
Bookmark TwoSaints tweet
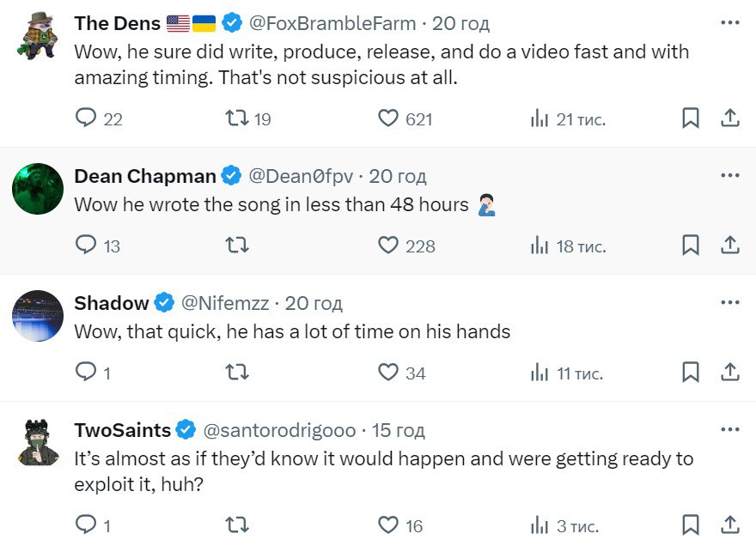pyautogui.click(x=690, y=525)
